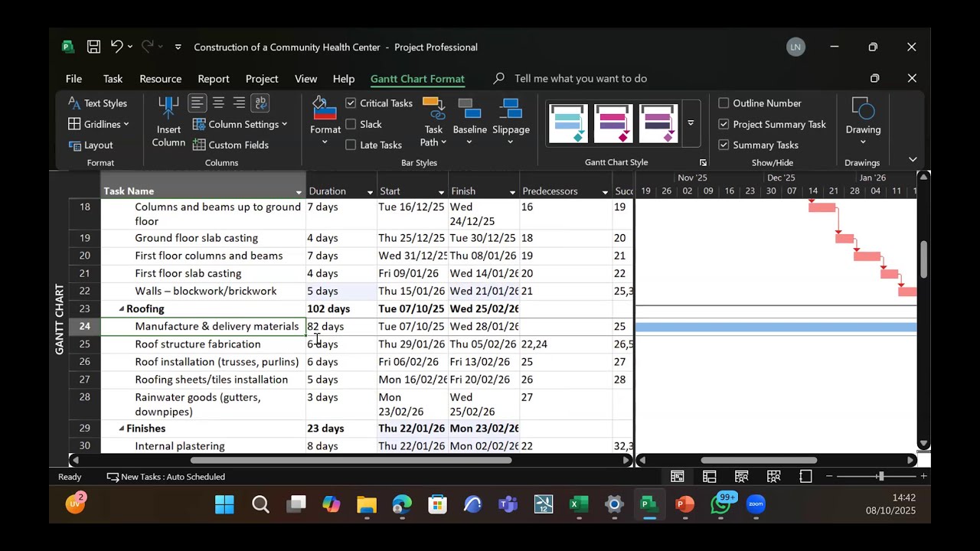Open the Gridlines dropdown
Screen dimensions: 980x551
pos(98,124)
